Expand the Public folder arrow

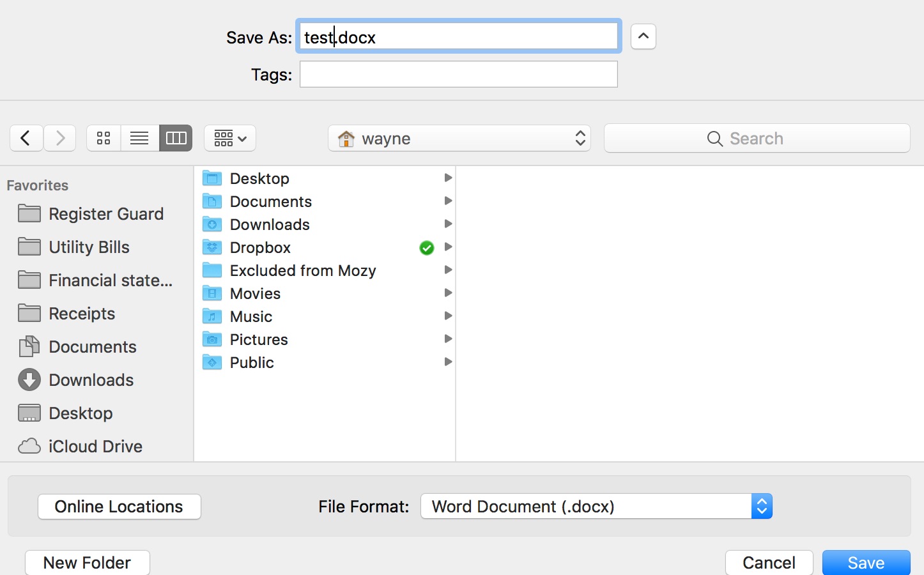448,362
